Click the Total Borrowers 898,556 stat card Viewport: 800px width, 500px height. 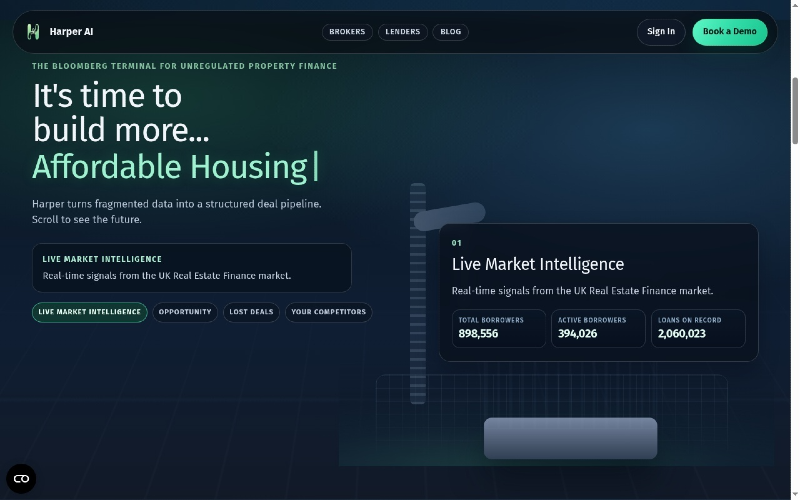tap(498, 328)
